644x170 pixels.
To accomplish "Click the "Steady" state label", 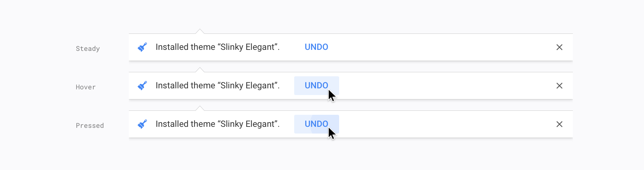I will coord(88,49).
